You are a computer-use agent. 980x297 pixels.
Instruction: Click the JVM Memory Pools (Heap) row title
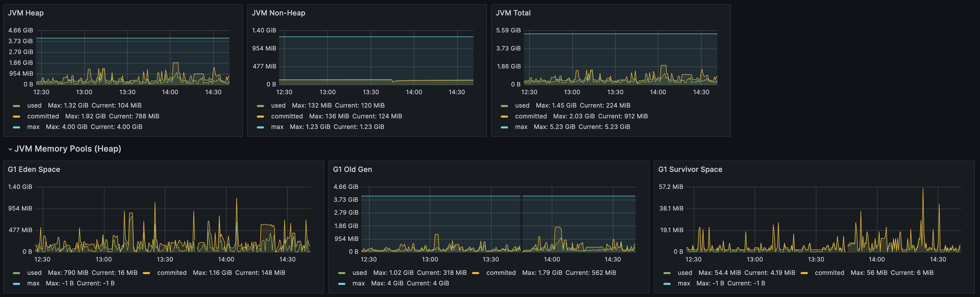pos(68,149)
